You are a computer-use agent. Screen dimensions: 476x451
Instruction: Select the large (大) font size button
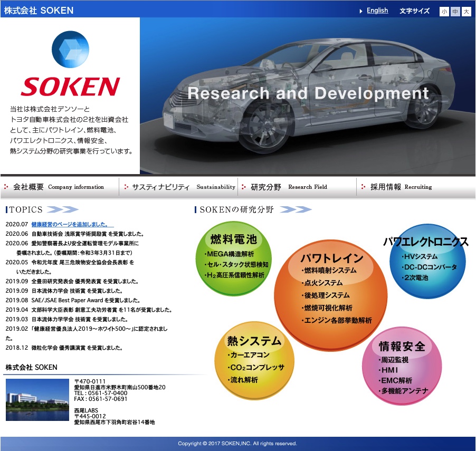click(x=466, y=12)
